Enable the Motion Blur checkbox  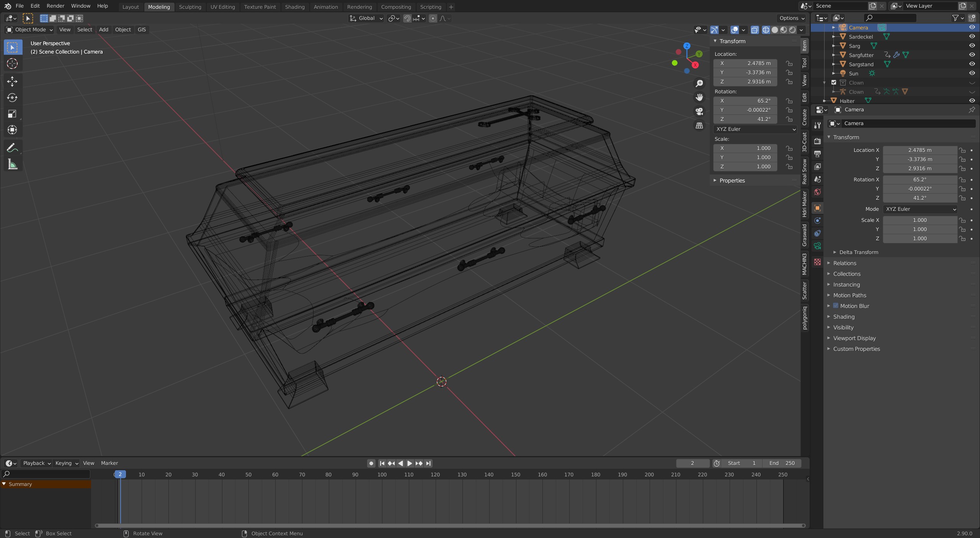click(836, 306)
